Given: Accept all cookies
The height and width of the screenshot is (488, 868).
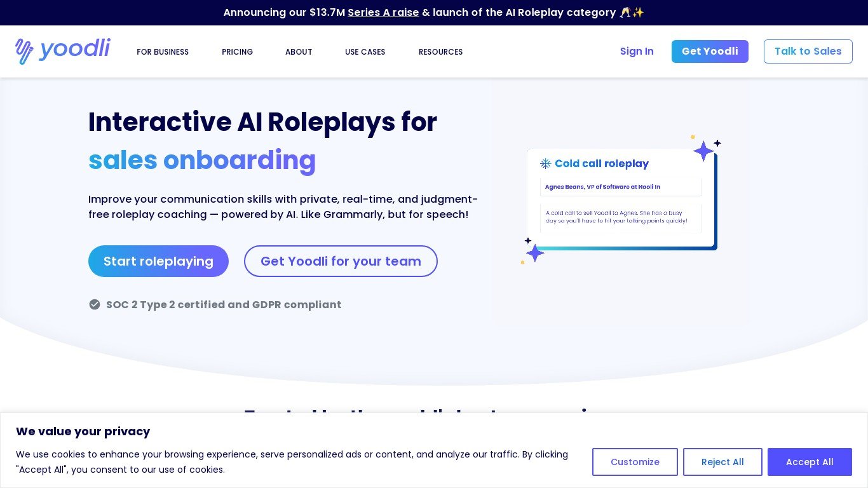Looking at the screenshot, I should (x=810, y=462).
